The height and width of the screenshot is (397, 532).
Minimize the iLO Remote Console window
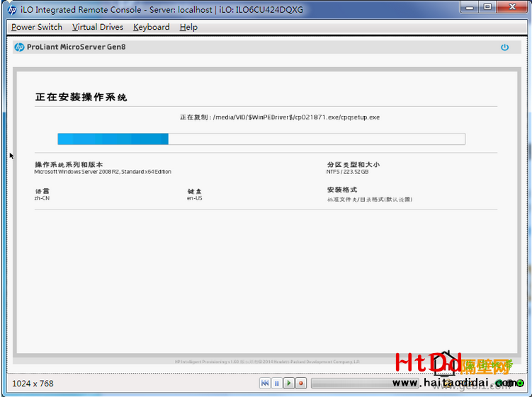(470, 7)
